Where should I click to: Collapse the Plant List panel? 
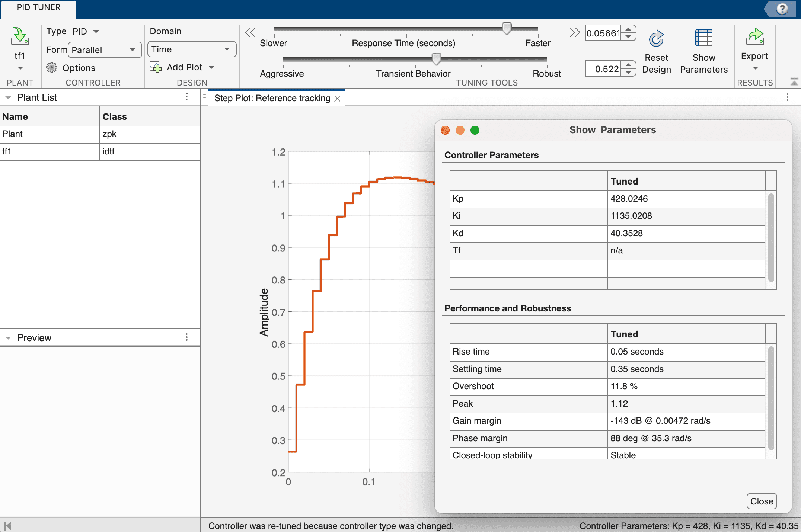(8, 97)
